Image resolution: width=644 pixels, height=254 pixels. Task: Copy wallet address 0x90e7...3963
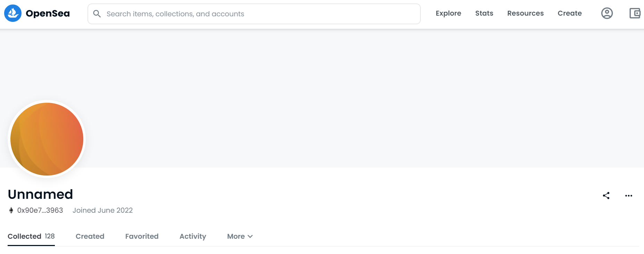[40, 210]
